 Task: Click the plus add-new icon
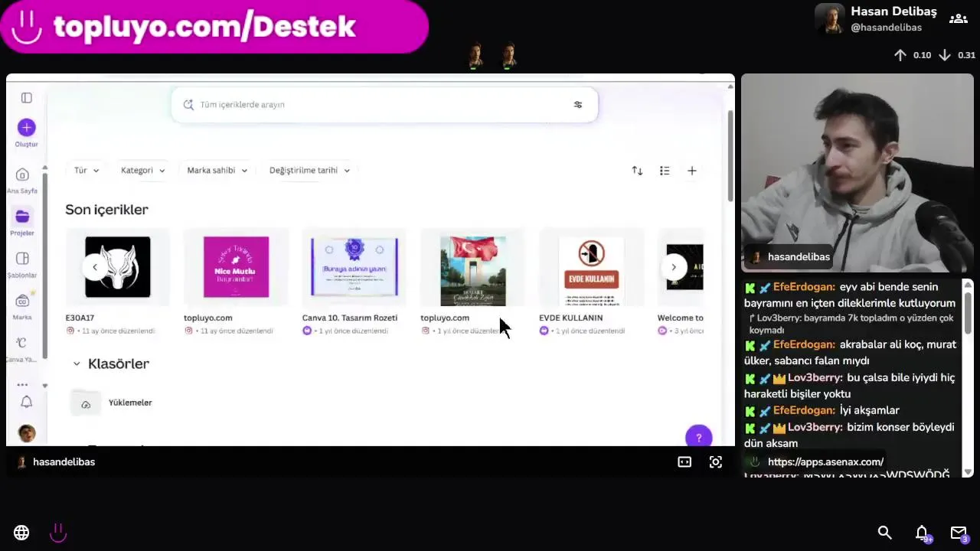click(x=691, y=171)
